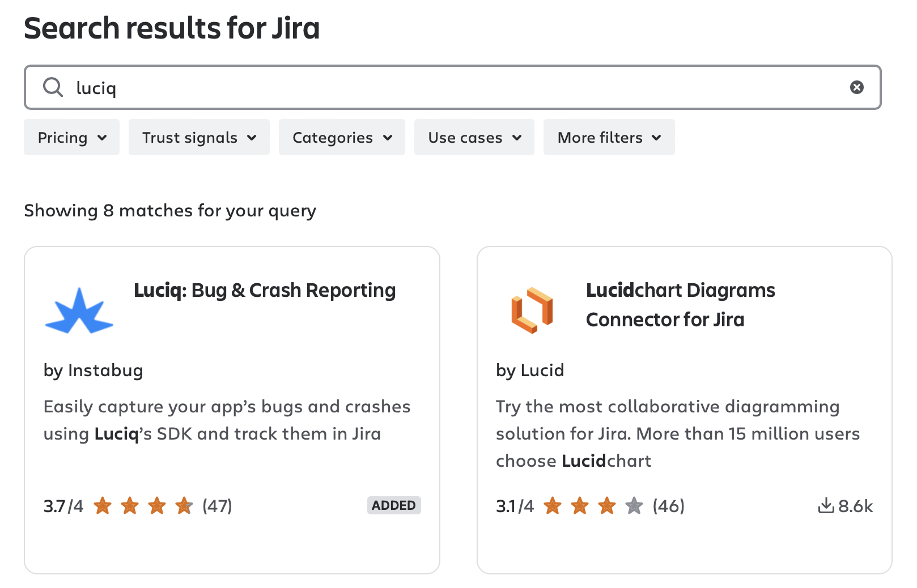Click the 8.6k installs count
This screenshot has height=588, width=917.
856,506
